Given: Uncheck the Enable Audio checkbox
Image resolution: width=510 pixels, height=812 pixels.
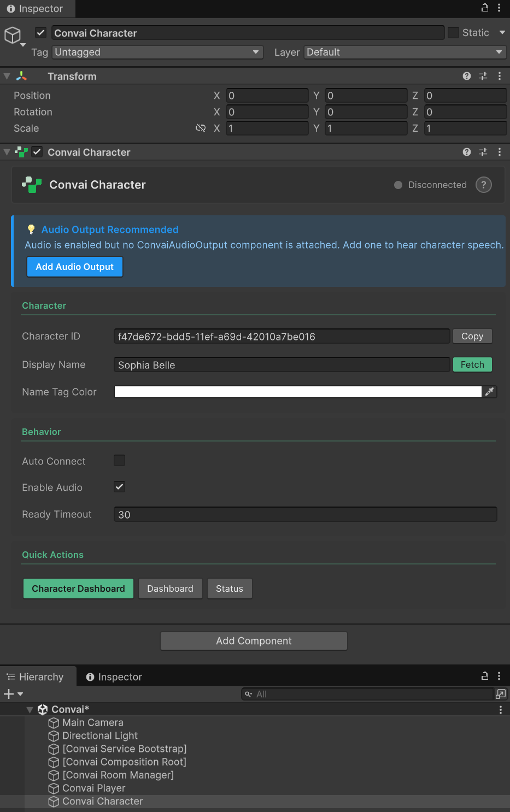Looking at the screenshot, I should (119, 487).
